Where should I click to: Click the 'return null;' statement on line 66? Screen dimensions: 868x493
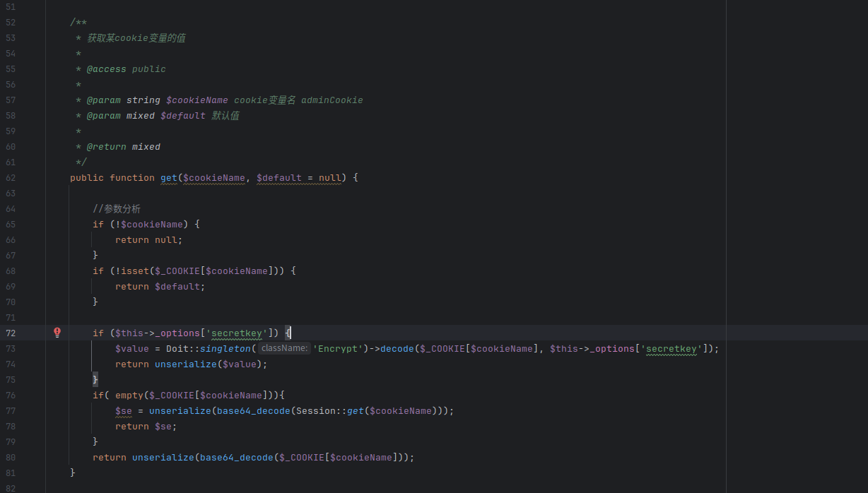click(149, 239)
